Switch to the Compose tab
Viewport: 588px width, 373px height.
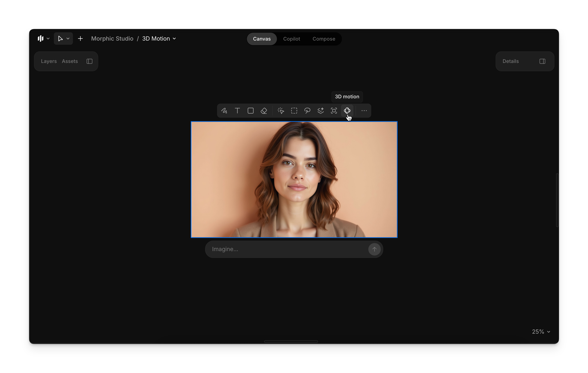click(x=324, y=39)
